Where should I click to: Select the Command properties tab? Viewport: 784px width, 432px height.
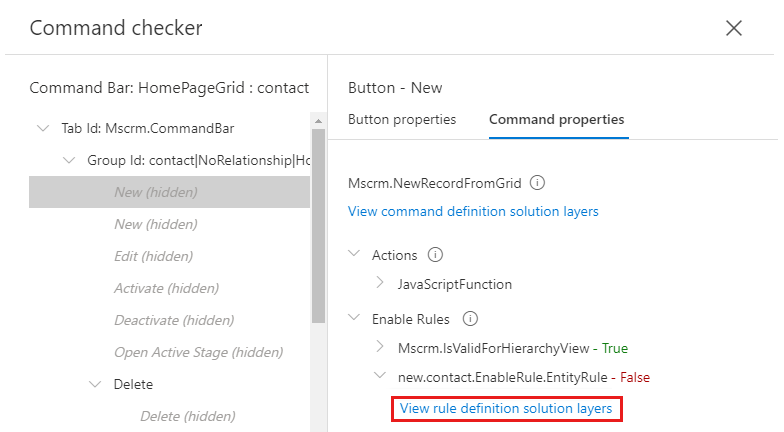click(x=557, y=119)
